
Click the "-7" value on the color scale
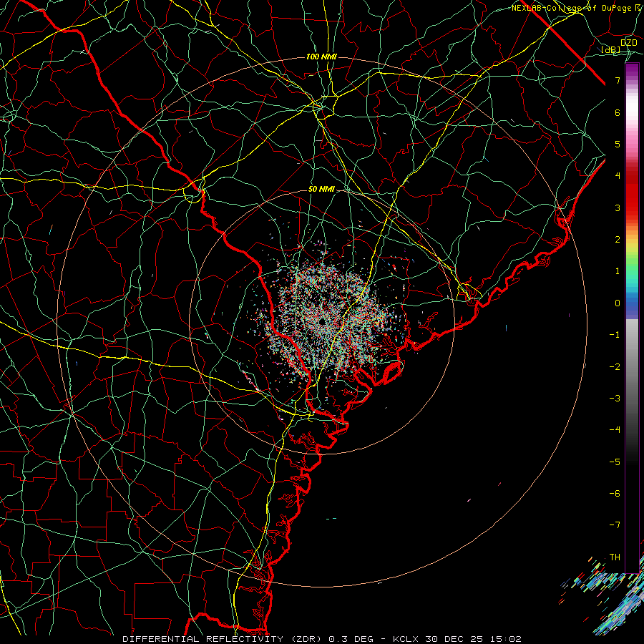(x=615, y=525)
